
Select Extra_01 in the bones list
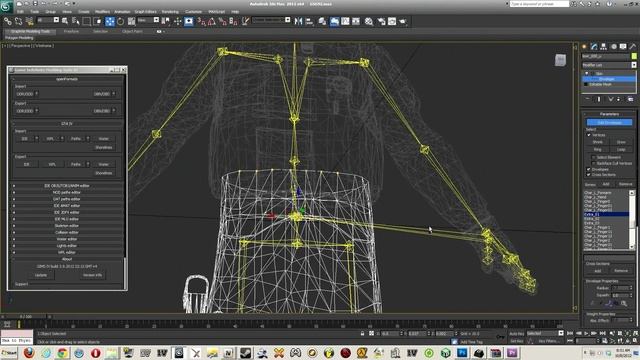606,214
